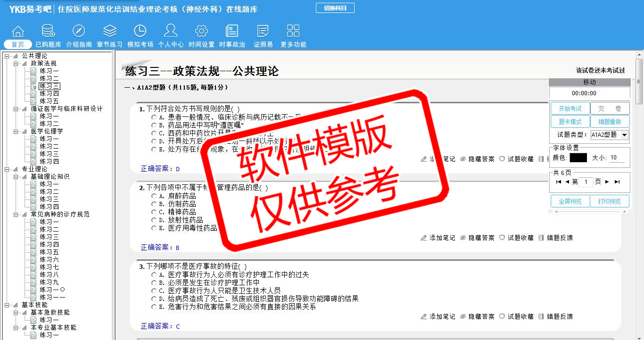Select option E 医疗用毒性药品 radio button
This screenshot has width=644, height=340.
[154, 228]
